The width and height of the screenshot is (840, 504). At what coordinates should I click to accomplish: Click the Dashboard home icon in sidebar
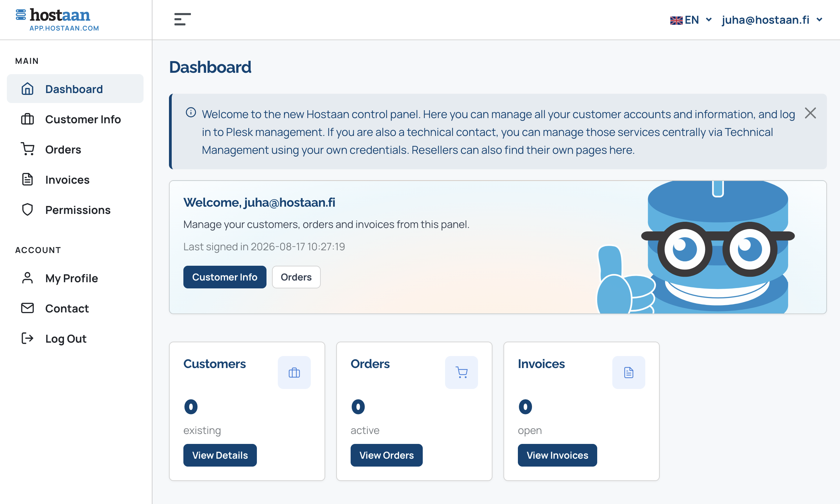click(x=27, y=89)
